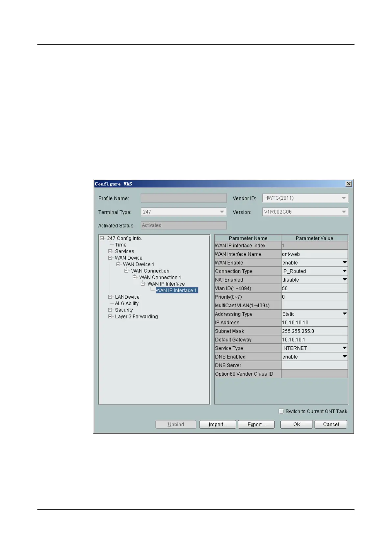The image size is (392, 554).
Task: Collapse the WAN Connection node
Action: coord(126,271)
